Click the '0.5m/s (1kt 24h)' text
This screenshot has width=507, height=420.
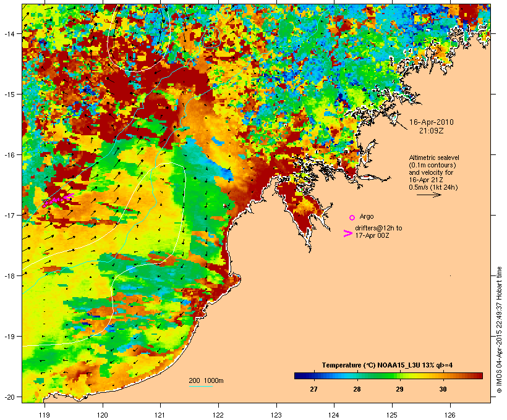coord(433,187)
